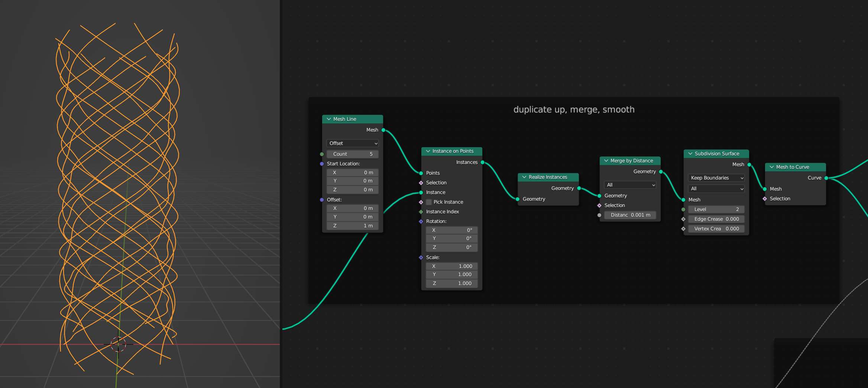This screenshot has width=868, height=388.
Task: Collapse the Instance on Points node
Action: point(428,151)
